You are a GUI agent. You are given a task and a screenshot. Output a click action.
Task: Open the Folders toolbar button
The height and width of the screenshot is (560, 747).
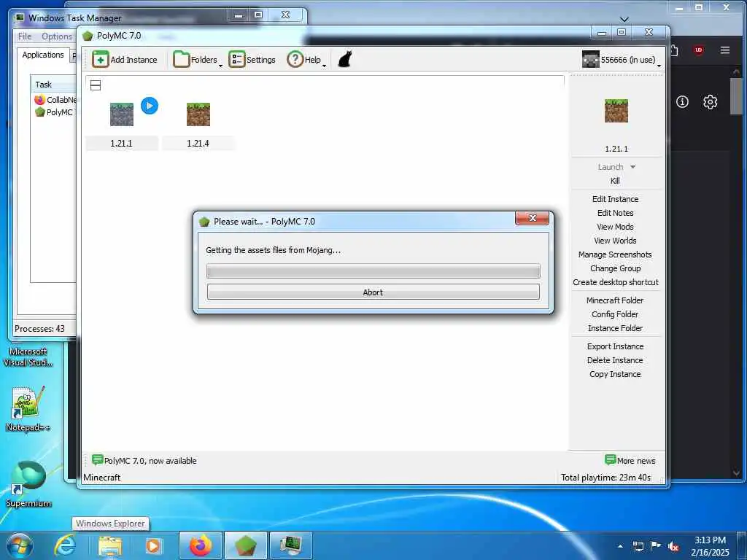coord(195,60)
